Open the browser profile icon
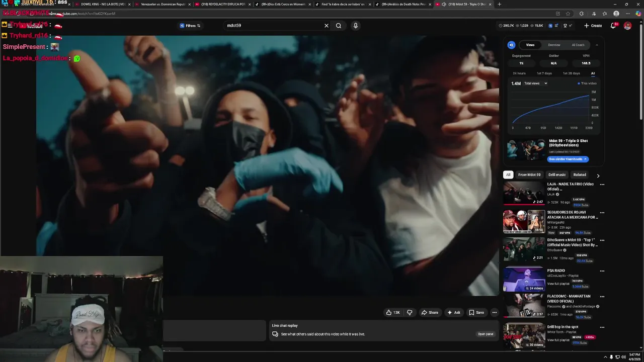 pos(616,14)
